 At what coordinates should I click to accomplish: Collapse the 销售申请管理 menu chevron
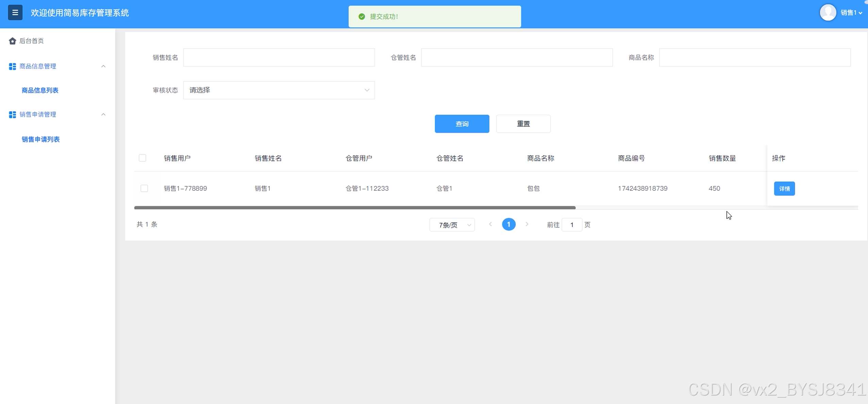(x=103, y=114)
